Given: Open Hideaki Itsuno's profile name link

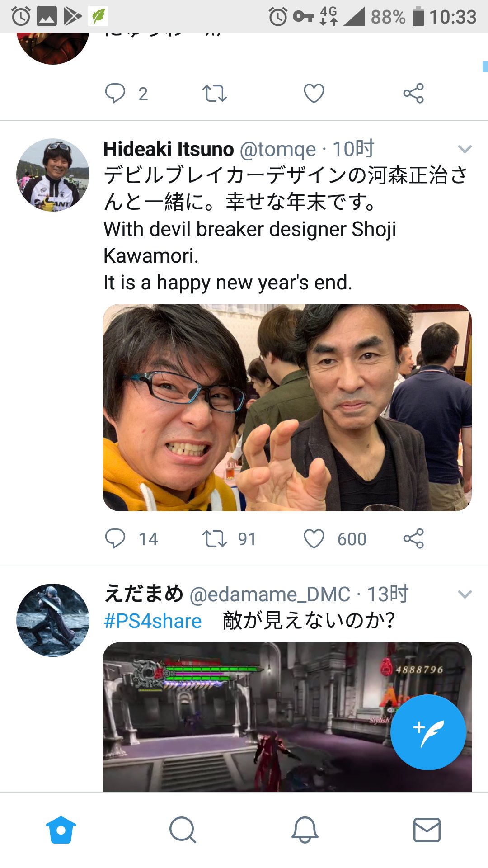Looking at the screenshot, I should [x=169, y=149].
